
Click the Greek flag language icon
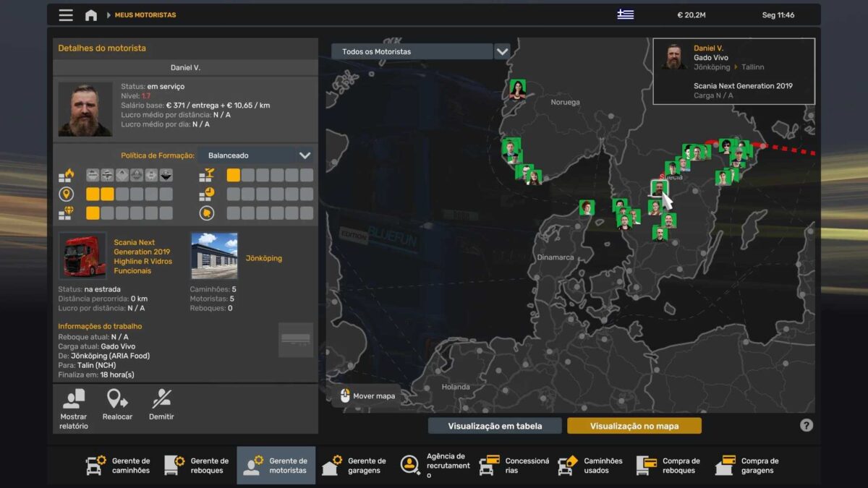[626, 14]
